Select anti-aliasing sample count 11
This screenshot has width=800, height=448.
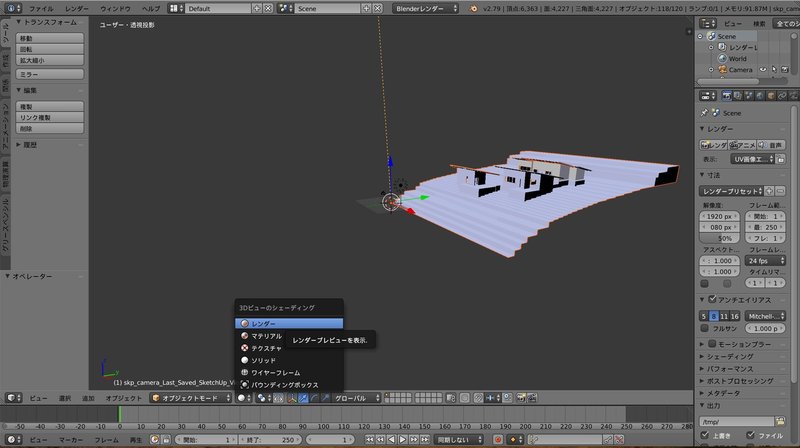724,316
